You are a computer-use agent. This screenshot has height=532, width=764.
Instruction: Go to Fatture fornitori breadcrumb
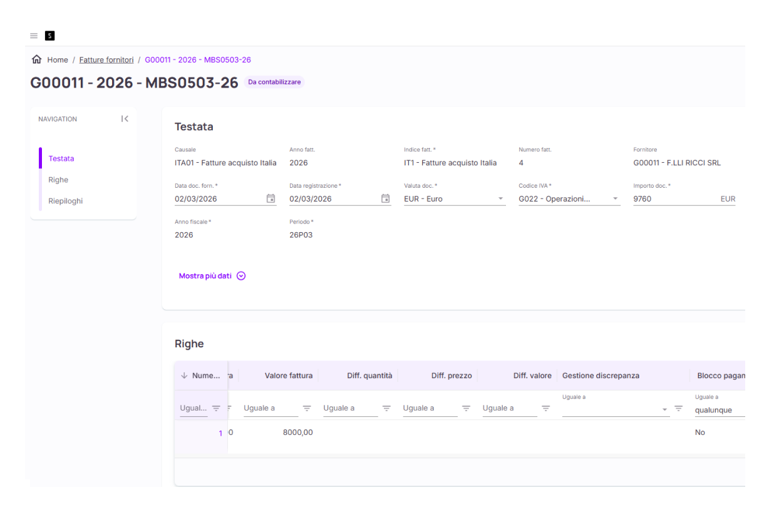tap(106, 59)
